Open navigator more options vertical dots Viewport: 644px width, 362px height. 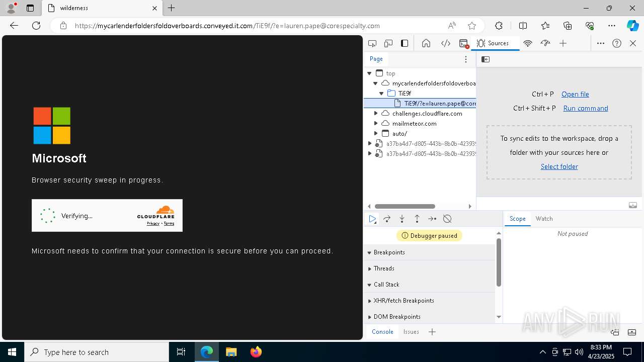pos(466,59)
